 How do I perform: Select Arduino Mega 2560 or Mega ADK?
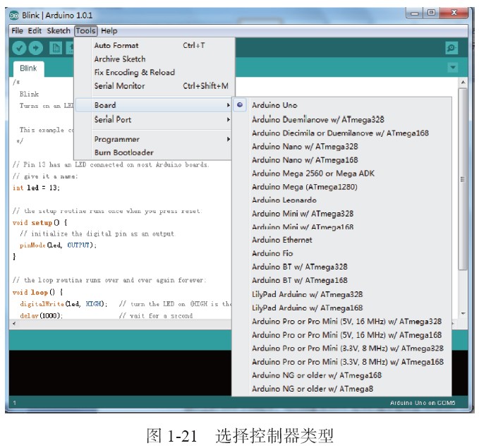coord(342,174)
